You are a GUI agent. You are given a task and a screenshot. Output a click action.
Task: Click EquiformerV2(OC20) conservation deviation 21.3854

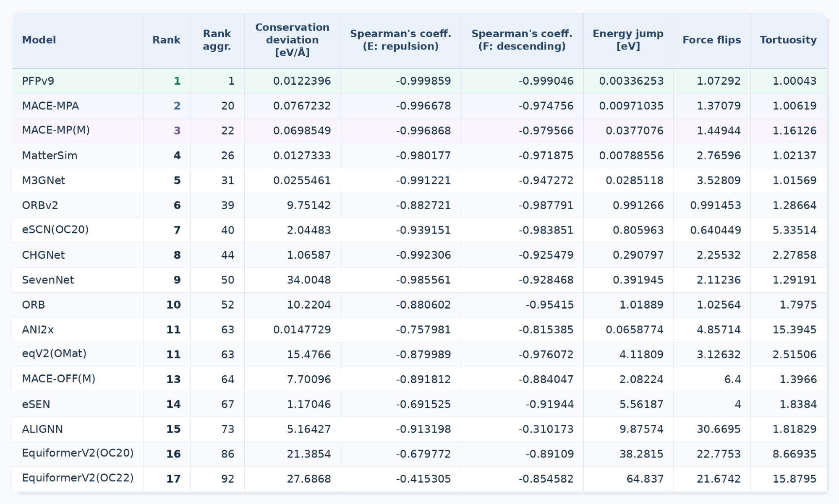coord(309,454)
